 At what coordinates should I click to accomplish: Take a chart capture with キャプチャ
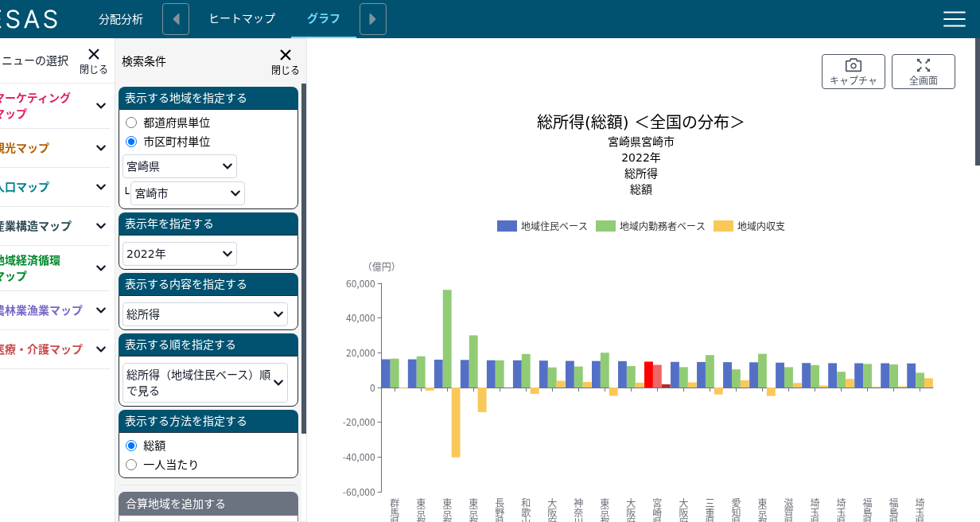point(854,72)
